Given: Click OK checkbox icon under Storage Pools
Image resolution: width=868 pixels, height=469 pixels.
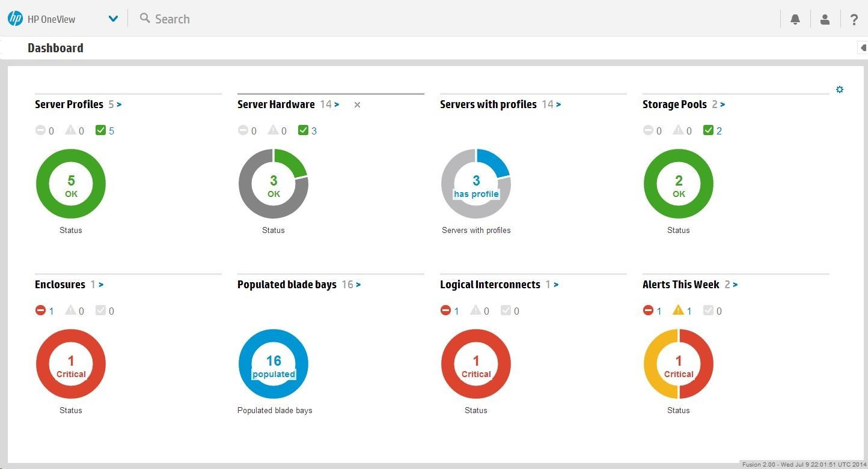Looking at the screenshot, I should (x=709, y=130).
